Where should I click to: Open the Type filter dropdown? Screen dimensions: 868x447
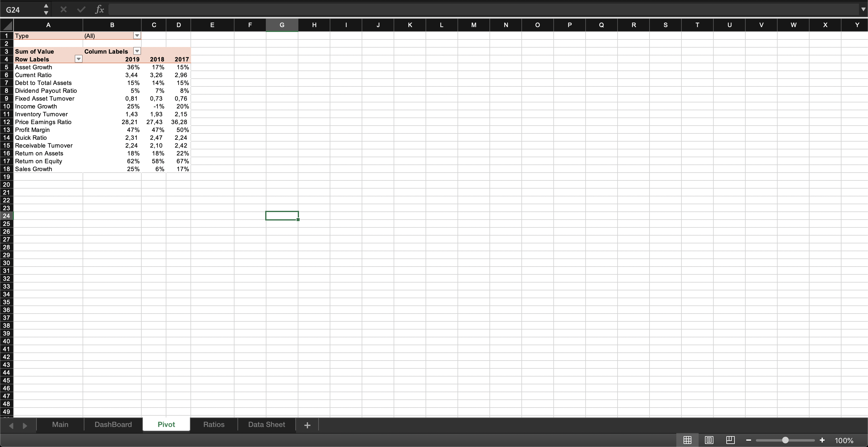point(137,36)
